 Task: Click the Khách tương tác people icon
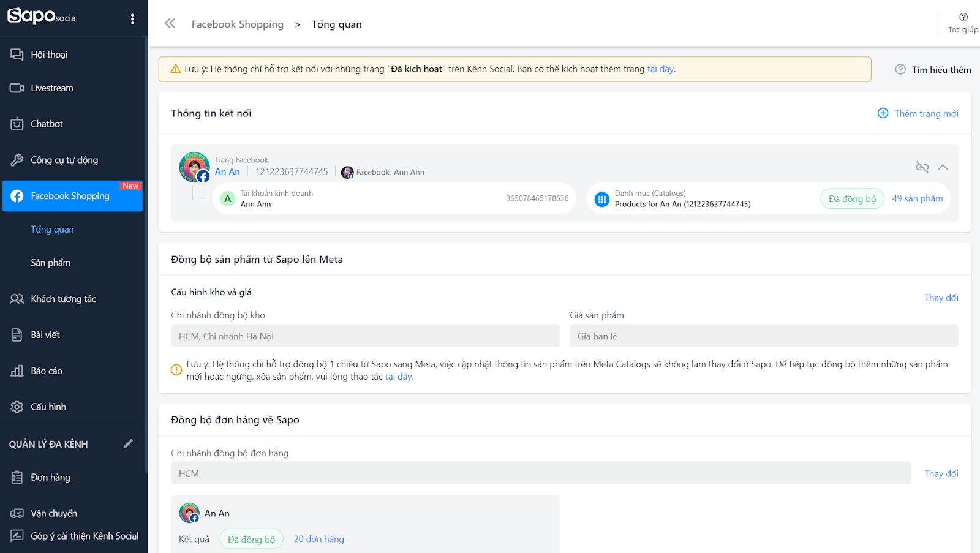tap(17, 299)
